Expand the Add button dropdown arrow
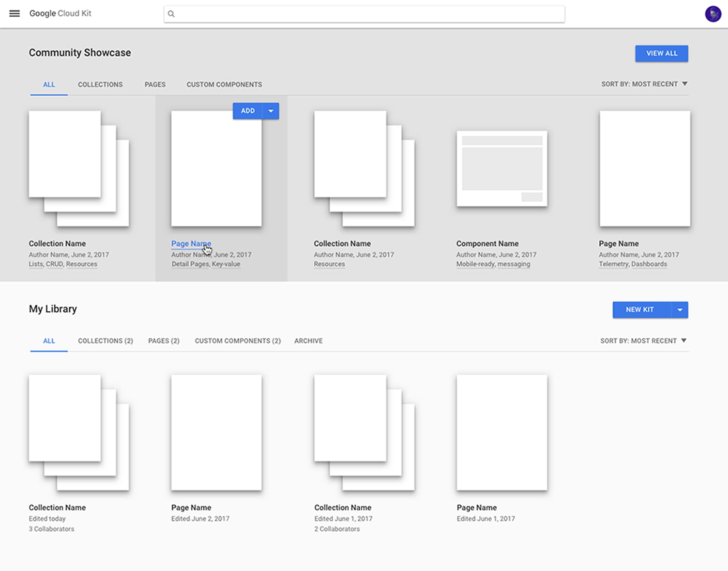Viewport: 728px width, 571px height. tap(271, 111)
